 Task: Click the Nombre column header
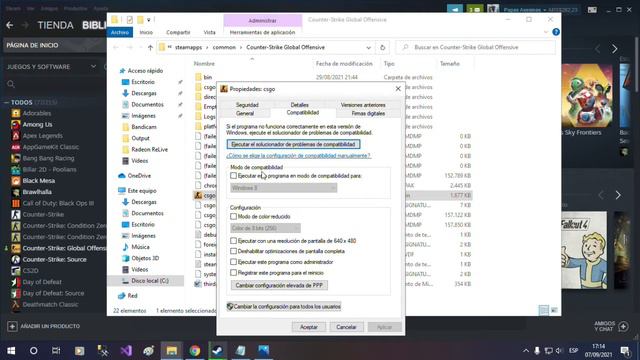point(204,64)
